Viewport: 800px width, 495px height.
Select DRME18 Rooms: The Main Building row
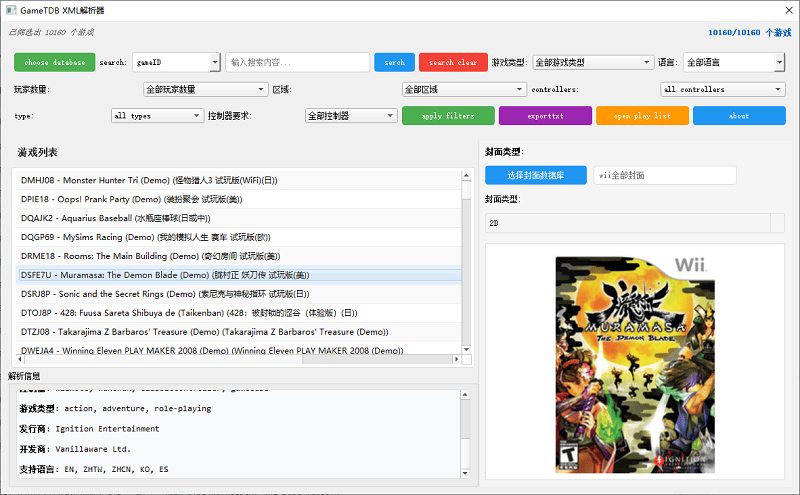pos(238,256)
